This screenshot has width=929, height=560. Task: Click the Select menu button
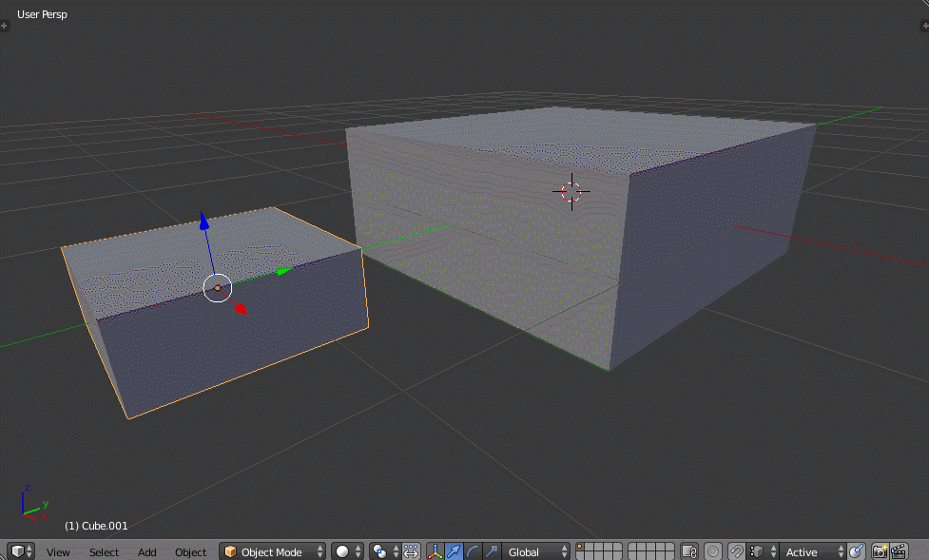point(103,551)
